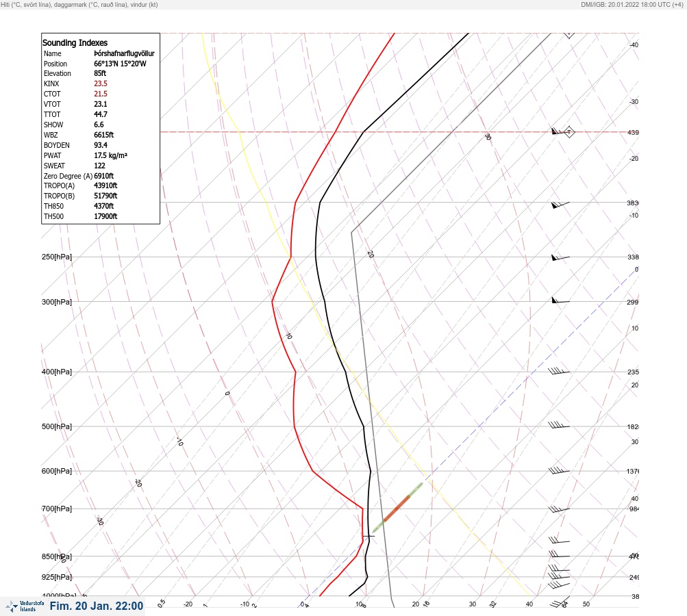Click the 'Sounding Indexes' title
The width and height of the screenshot is (687, 616).
tap(75, 43)
